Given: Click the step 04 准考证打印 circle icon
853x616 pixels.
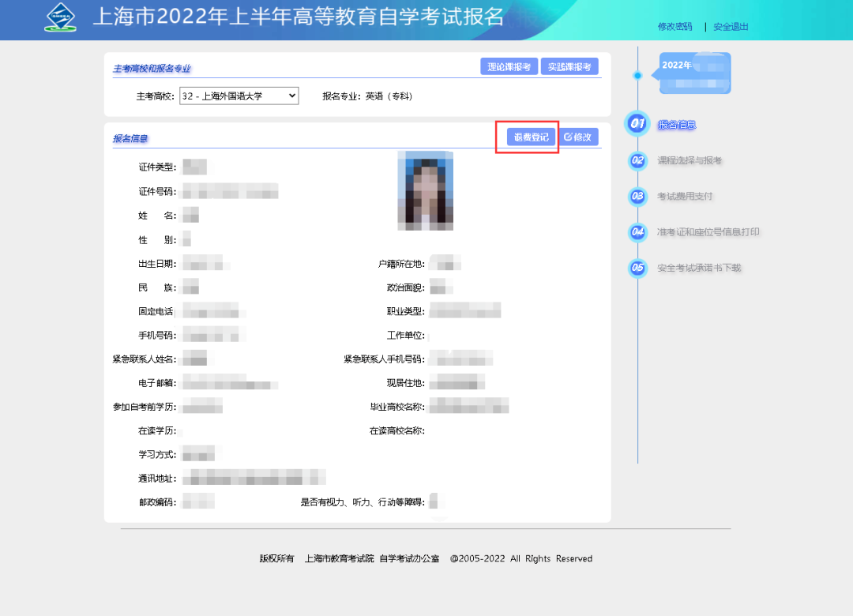Looking at the screenshot, I should coord(637,233).
